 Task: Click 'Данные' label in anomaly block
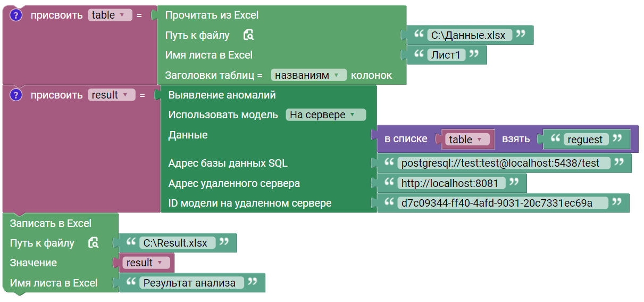point(188,135)
